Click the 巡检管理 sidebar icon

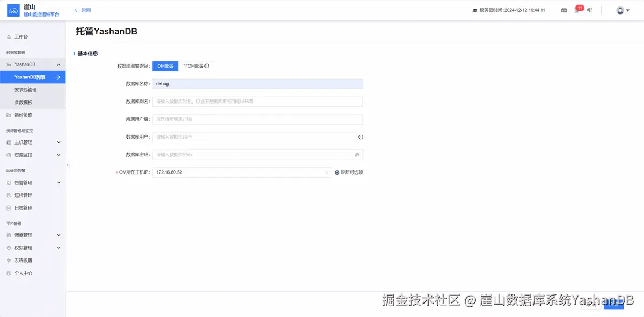coord(9,196)
